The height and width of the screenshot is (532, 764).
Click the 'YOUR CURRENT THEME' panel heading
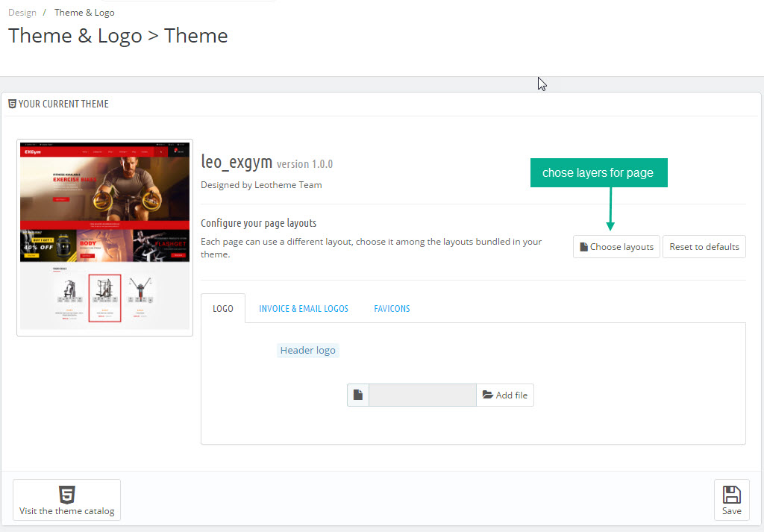tap(63, 104)
